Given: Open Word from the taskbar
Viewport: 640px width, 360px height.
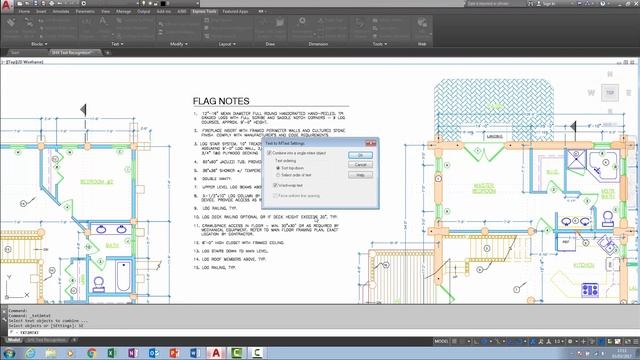Looking at the screenshot, I should [x=195, y=353].
